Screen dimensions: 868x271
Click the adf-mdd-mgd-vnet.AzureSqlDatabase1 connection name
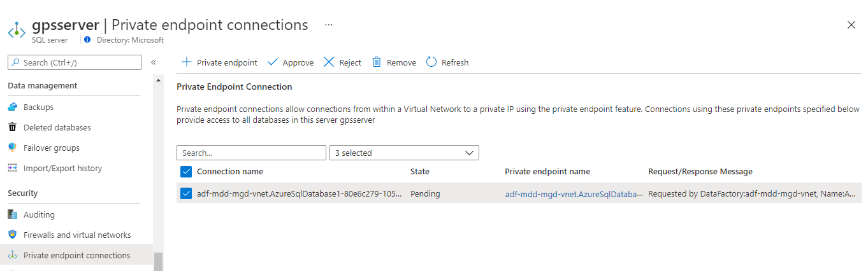(300, 193)
